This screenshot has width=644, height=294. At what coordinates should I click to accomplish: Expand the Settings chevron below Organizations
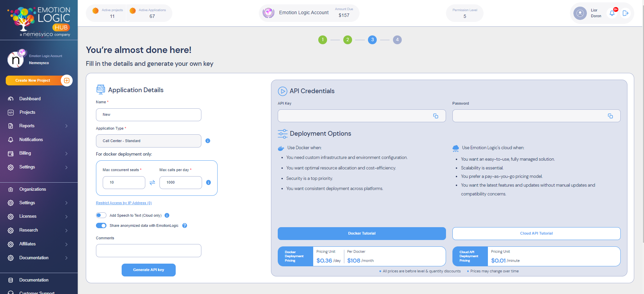pyautogui.click(x=67, y=203)
